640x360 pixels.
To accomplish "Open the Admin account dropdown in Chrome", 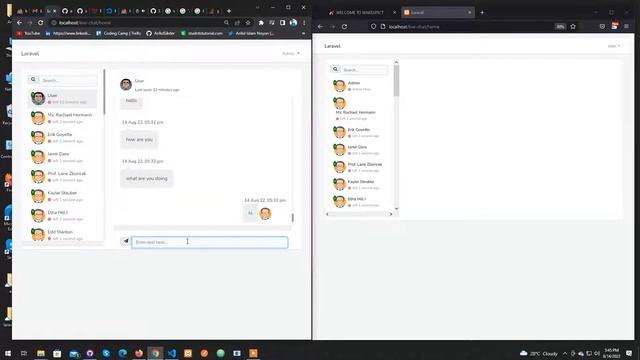I will pos(291,53).
